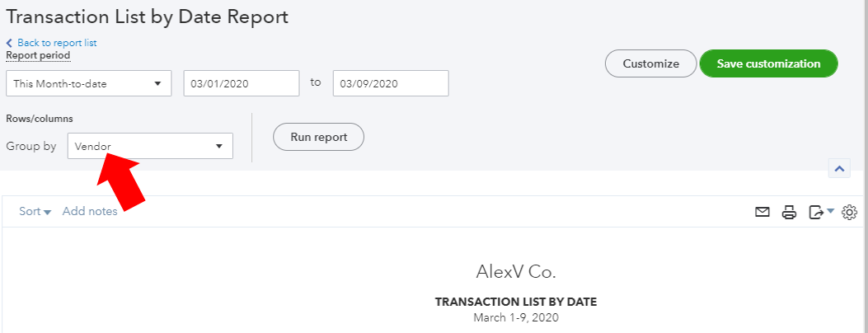Click the end date field 03/09/2020
The height and width of the screenshot is (333, 868).
point(391,83)
